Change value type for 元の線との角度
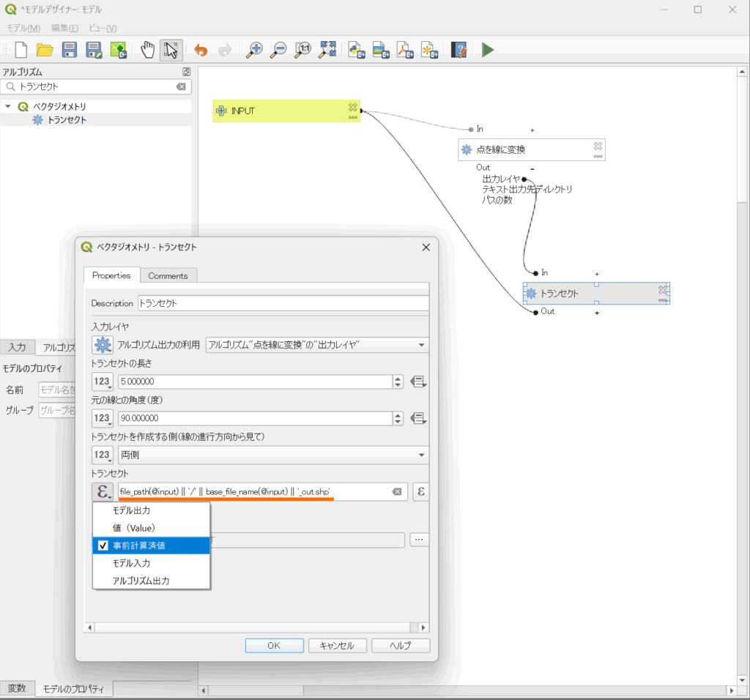This screenshot has height=700, width=750. tap(103, 418)
